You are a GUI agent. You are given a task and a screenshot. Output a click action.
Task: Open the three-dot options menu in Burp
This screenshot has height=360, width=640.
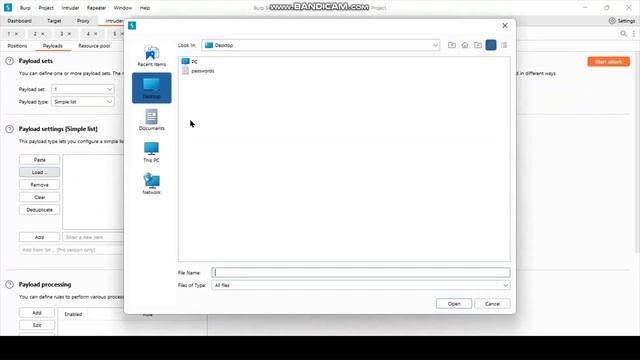(x=633, y=34)
